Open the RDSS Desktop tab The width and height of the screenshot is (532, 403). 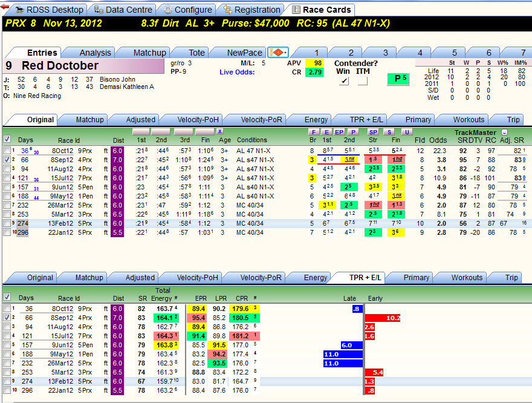pyautogui.click(x=49, y=10)
